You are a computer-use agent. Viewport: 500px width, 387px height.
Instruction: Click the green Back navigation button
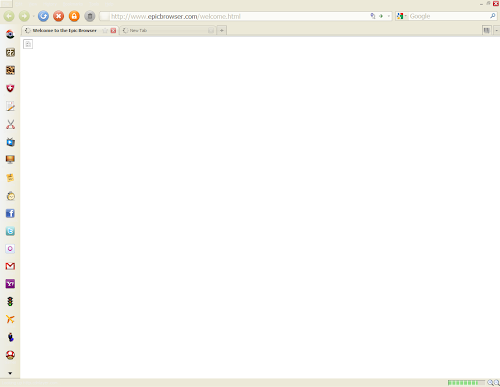(9, 16)
